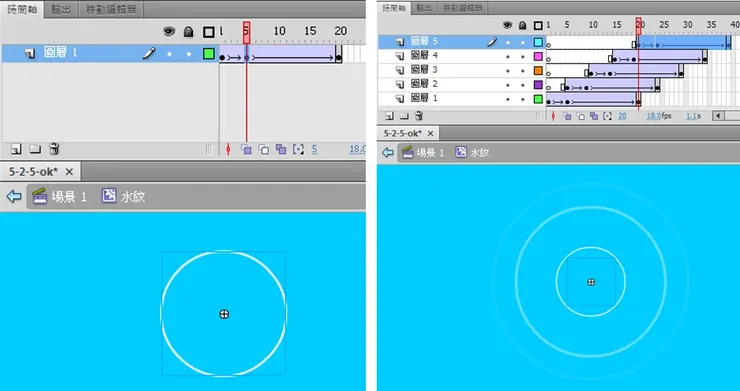The image size is (740, 391).
Task: Click 圖層 3 layer page icon
Action: (400, 70)
